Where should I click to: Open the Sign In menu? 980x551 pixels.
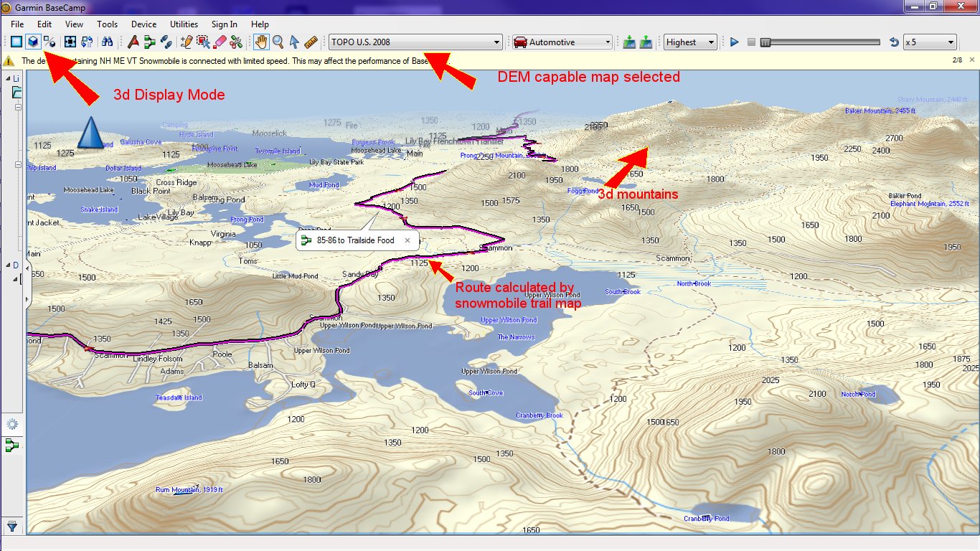[225, 24]
